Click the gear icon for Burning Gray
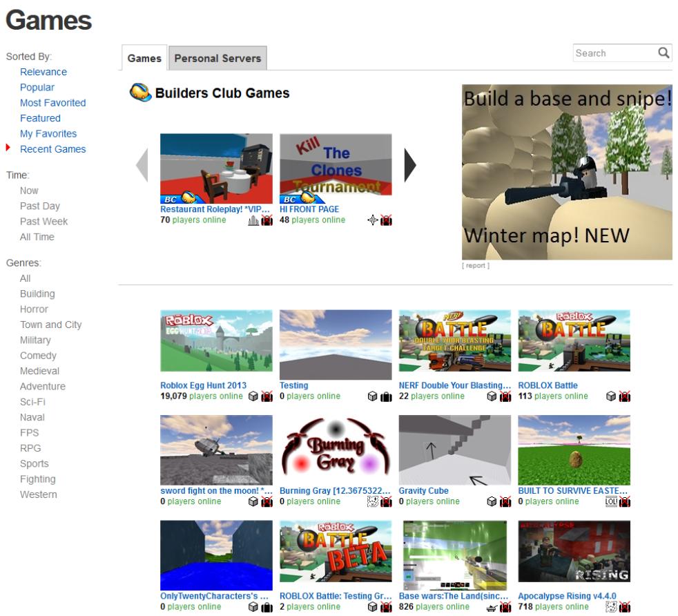 click(x=386, y=502)
